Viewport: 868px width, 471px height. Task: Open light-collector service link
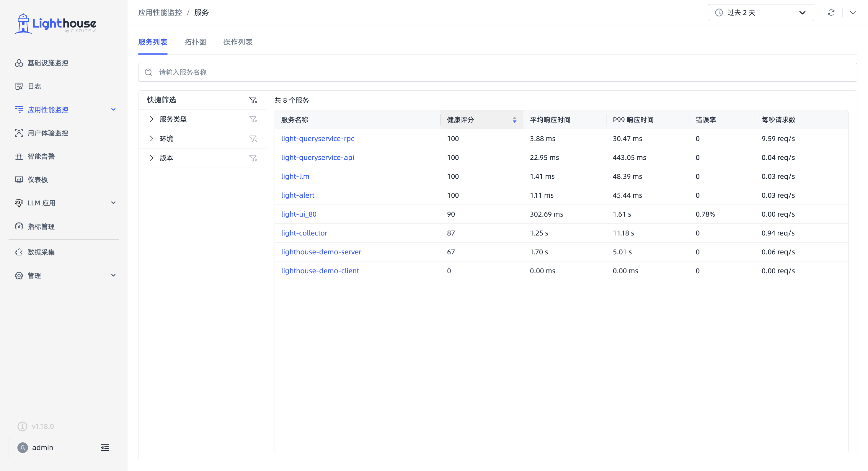304,233
